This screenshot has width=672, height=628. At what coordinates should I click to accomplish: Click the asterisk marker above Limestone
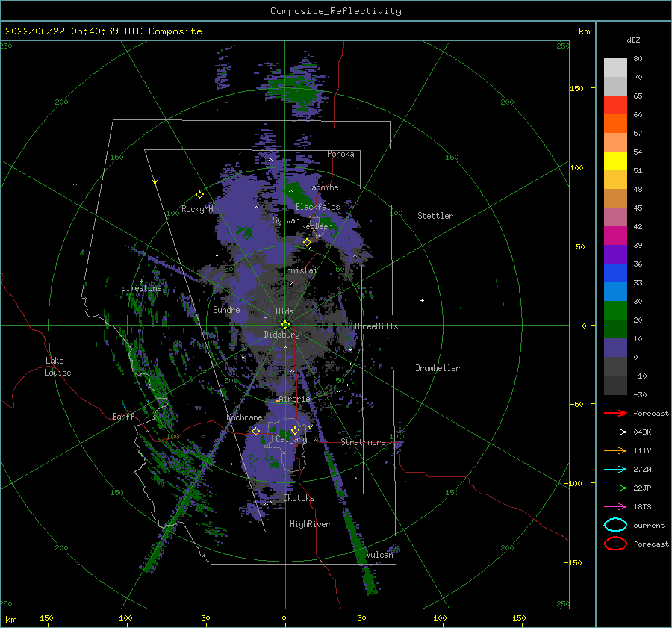(141, 282)
